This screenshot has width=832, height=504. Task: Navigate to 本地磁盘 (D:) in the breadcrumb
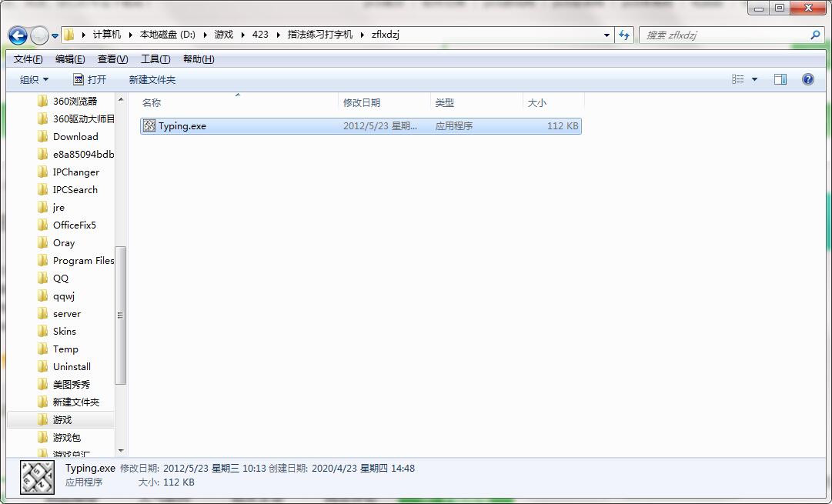(169, 35)
